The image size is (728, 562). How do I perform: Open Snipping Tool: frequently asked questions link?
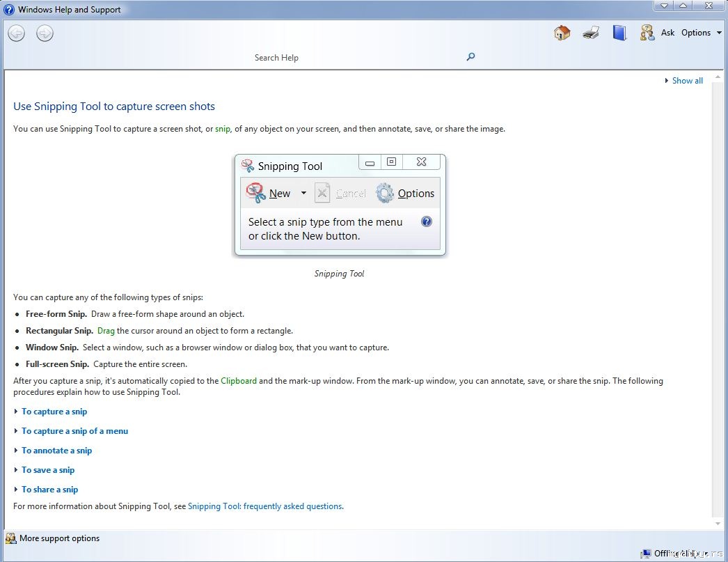[x=265, y=506]
